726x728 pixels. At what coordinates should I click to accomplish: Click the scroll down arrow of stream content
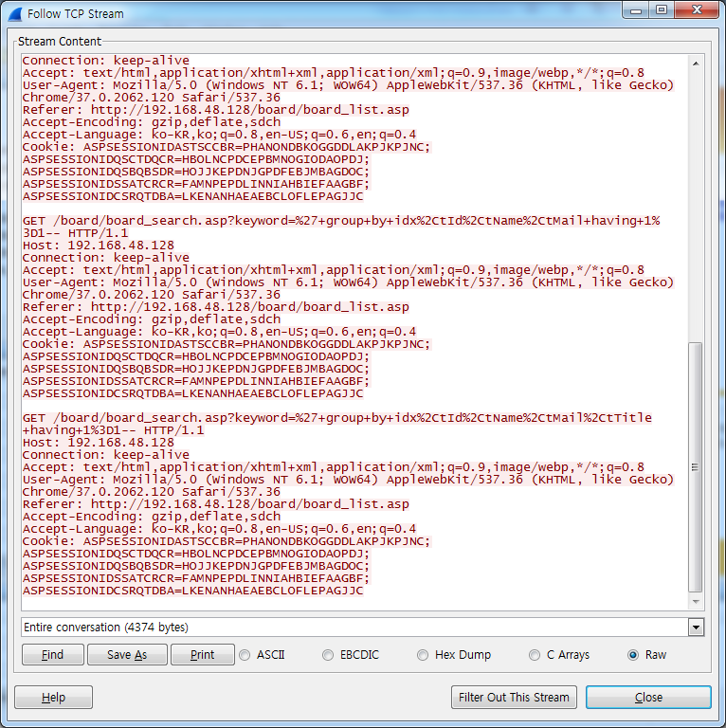tap(696, 602)
